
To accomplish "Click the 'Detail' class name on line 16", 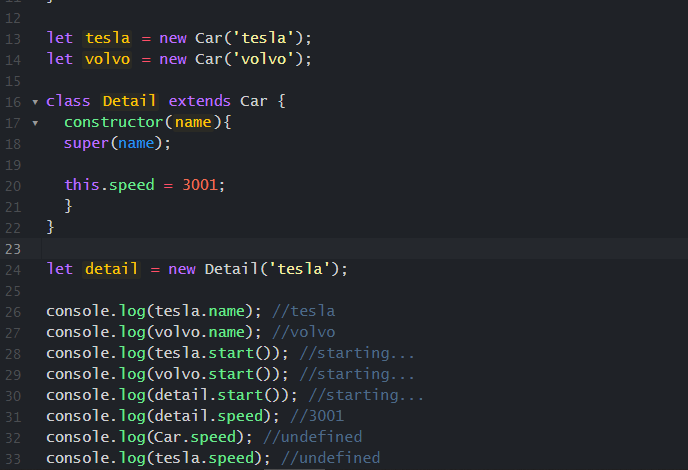I will [x=129, y=101].
